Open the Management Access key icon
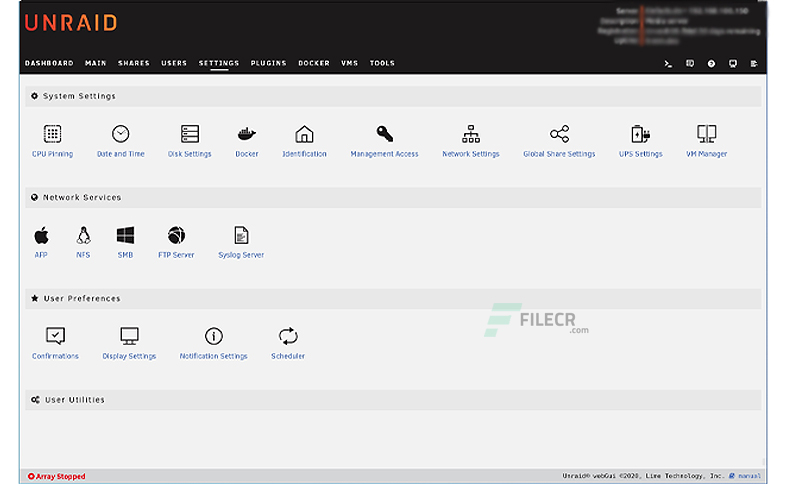Viewport: 786px width, 484px height. (x=384, y=134)
